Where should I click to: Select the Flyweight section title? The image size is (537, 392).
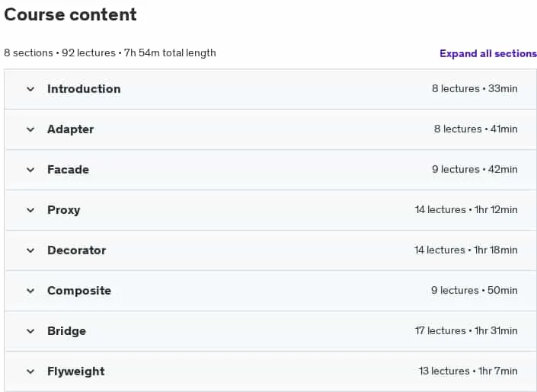click(x=76, y=371)
